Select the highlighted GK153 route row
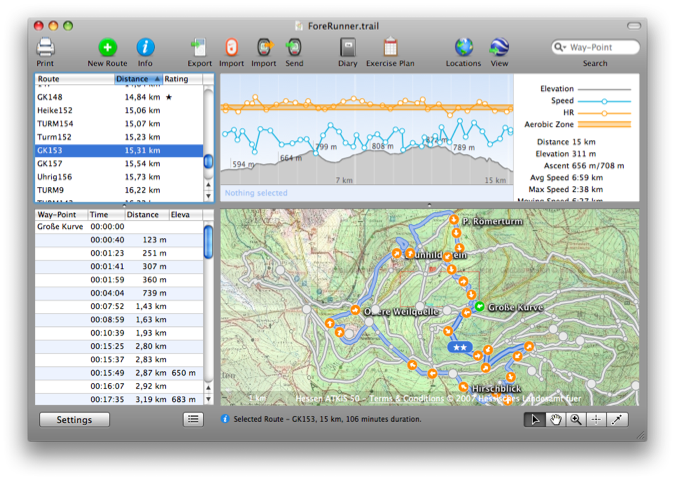This screenshot has width=675, height=480. [119, 150]
